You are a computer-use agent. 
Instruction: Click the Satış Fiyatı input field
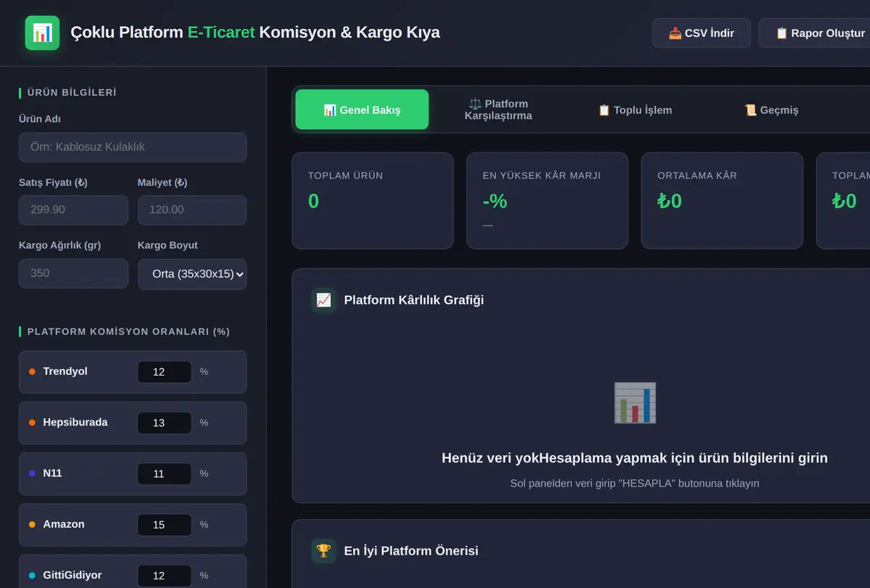[73, 210]
